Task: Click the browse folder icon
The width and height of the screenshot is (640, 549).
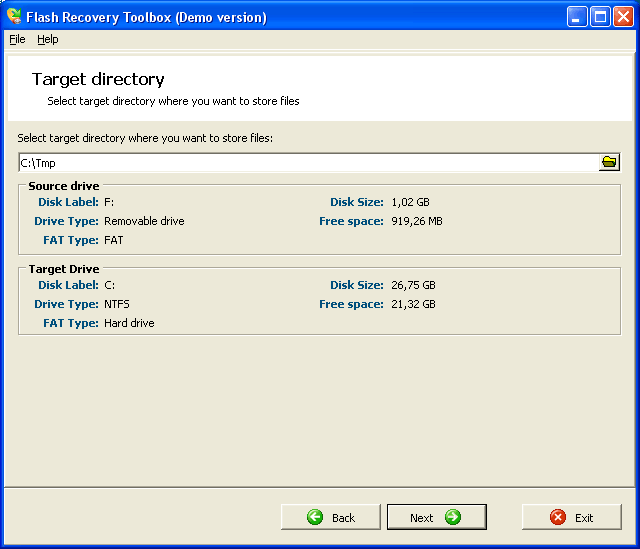Action: (609, 162)
